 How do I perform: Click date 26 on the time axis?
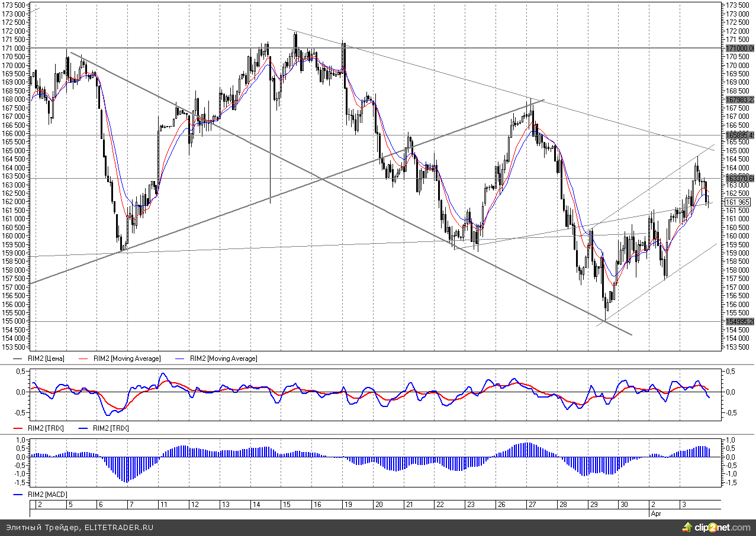point(500,505)
